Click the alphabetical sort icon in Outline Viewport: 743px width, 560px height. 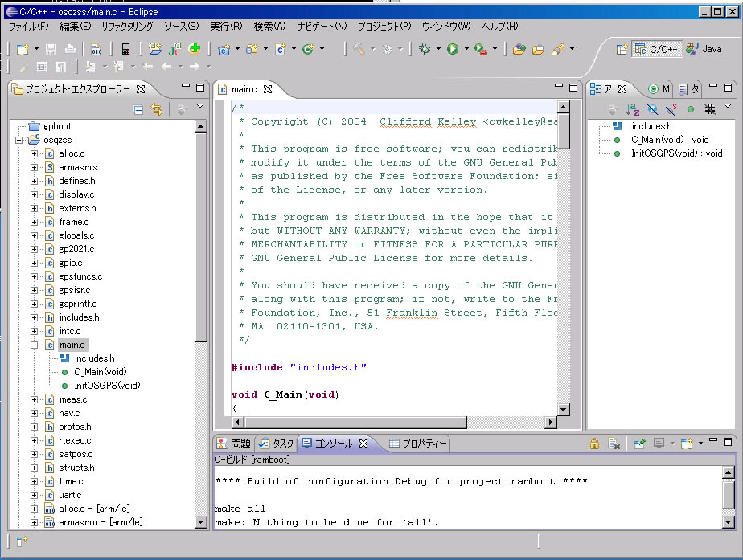coord(633,109)
